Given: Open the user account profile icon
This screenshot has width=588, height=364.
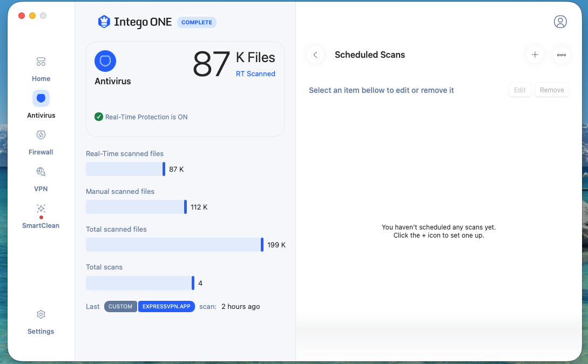Looking at the screenshot, I should pos(560,22).
